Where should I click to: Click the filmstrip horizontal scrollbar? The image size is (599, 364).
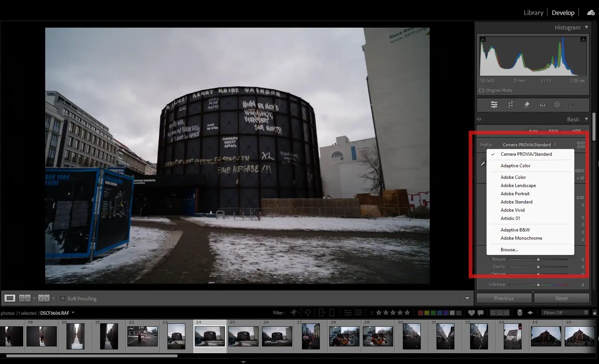click(x=92, y=356)
